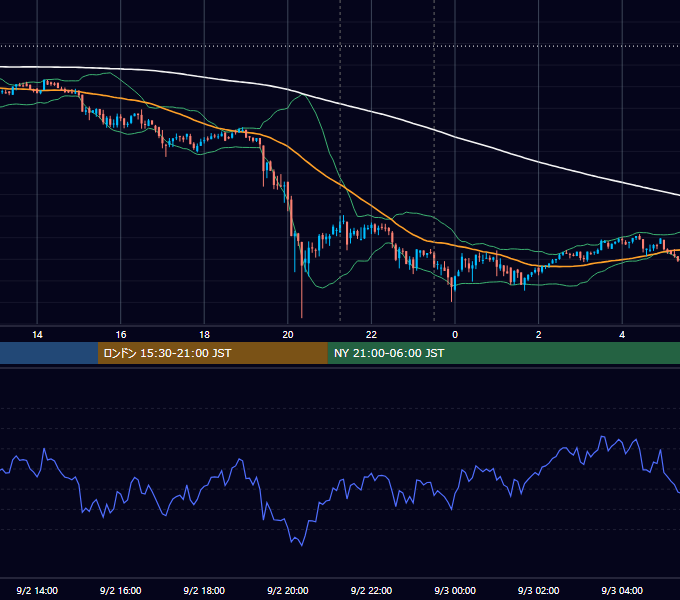680x600 pixels.
Task: Click the '18' hour label on upper time axis
Action: pos(204,335)
